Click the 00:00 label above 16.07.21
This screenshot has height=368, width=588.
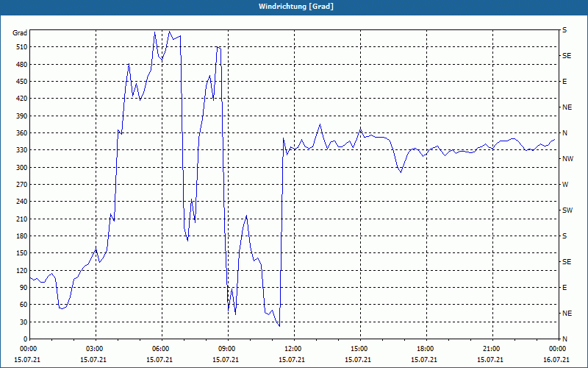coord(559,349)
